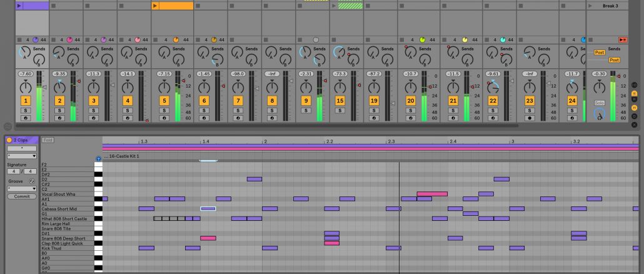Click the master Solo cue button
Viewport: 644px width, 274px height.
599,102
